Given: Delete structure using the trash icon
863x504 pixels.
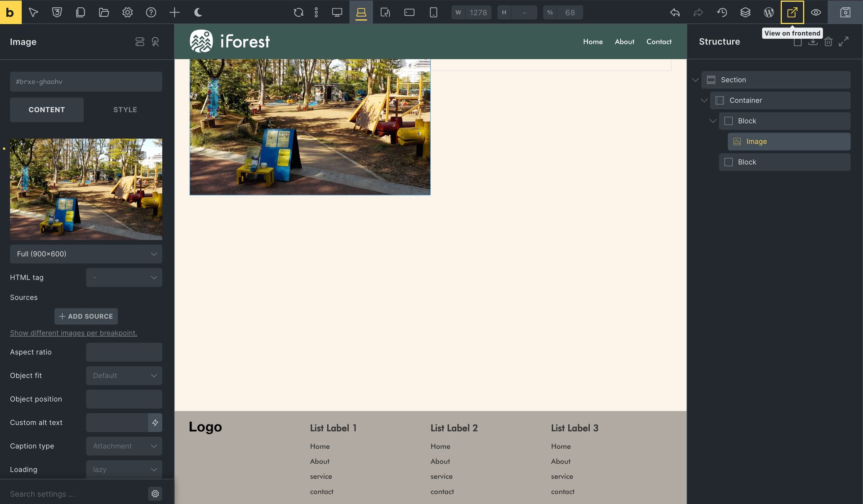Looking at the screenshot, I should pos(828,41).
